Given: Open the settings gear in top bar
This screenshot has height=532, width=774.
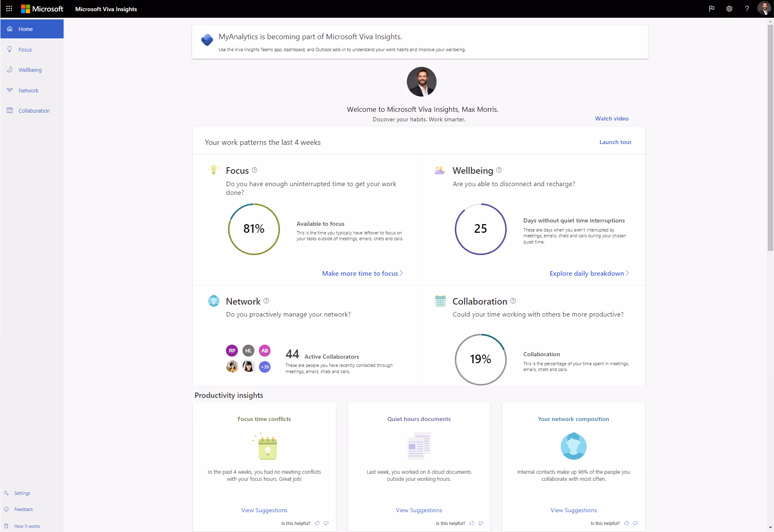Looking at the screenshot, I should point(729,9).
